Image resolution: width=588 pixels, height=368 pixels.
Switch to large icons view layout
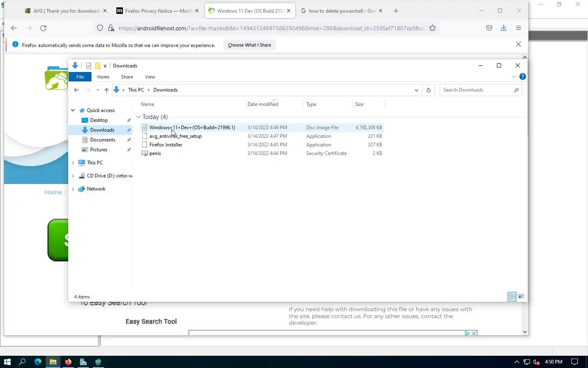pos(521,296)
